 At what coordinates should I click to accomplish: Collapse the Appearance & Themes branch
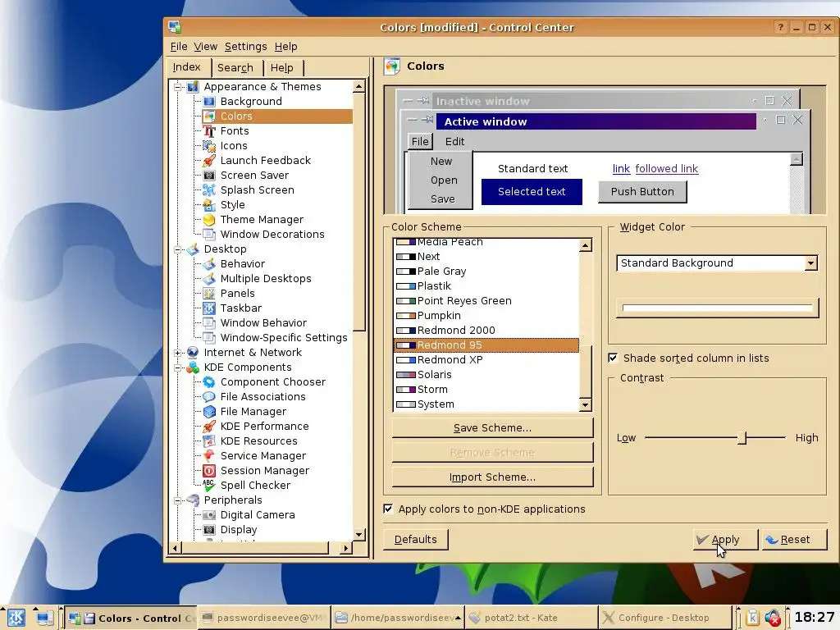pyautogui.click(x=177, y=87)
